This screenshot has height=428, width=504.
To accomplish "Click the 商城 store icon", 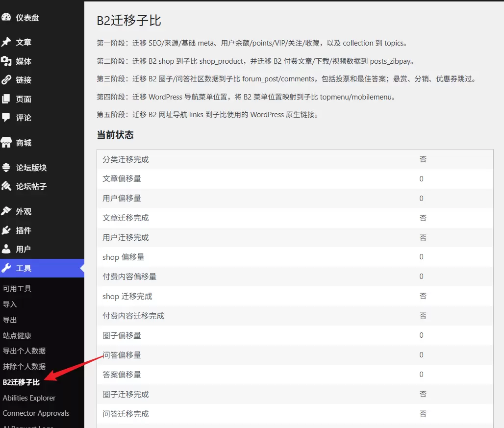I will [6, 143].
